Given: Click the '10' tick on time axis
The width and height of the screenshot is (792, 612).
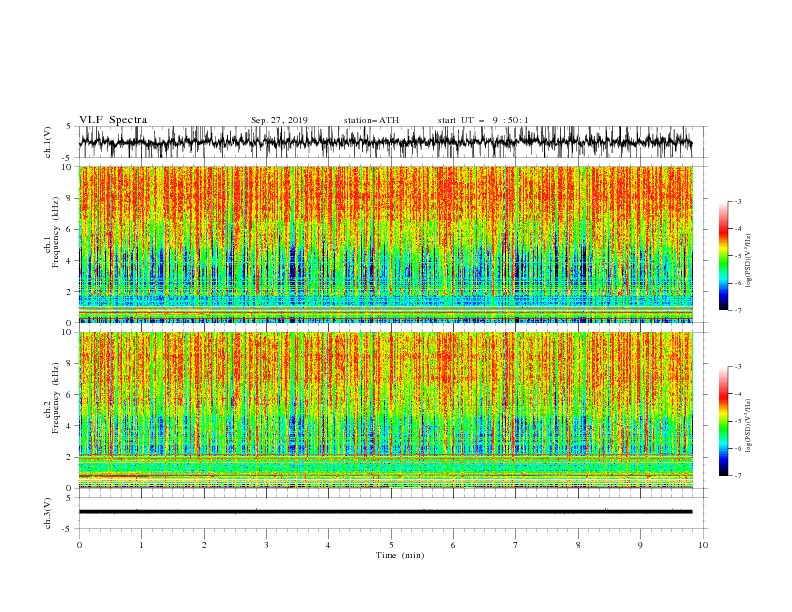Looking at the screenshot, I should pyautogui.click(x=703, y=545).
